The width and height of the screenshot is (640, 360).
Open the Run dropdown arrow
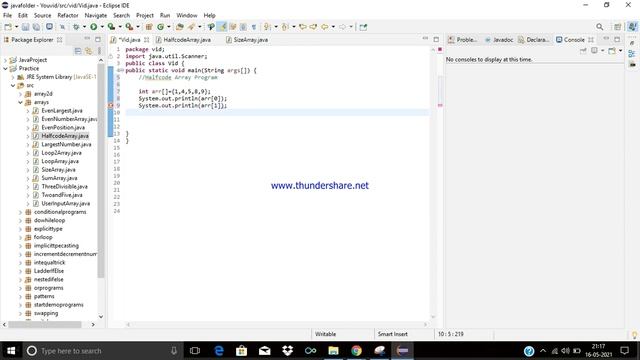click(x=102, y=27)
